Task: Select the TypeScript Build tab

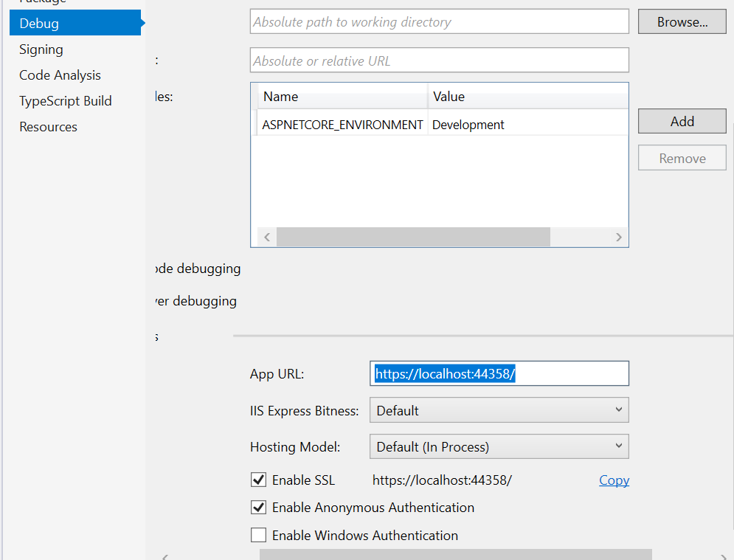Action: click(x=66, y=100)
